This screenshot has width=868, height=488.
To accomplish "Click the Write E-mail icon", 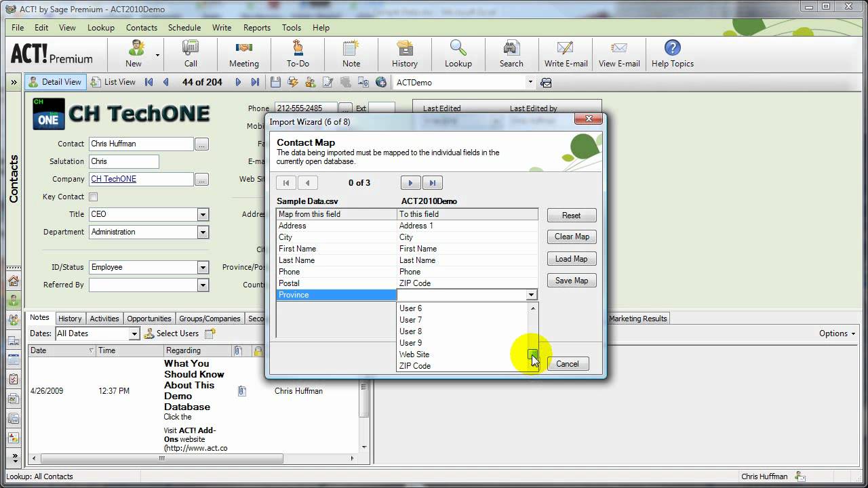I will tap(566, 48).
